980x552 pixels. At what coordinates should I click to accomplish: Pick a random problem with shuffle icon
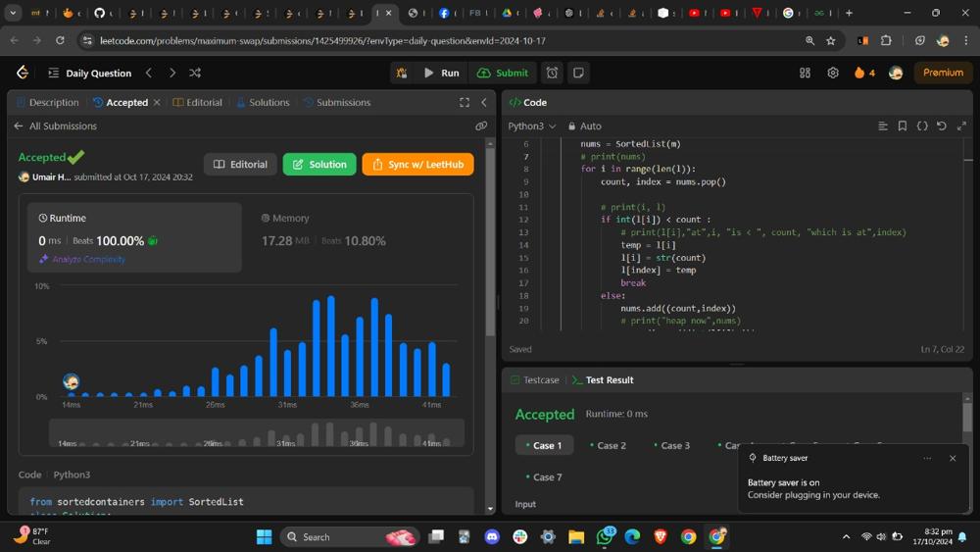tap(195, 73)
